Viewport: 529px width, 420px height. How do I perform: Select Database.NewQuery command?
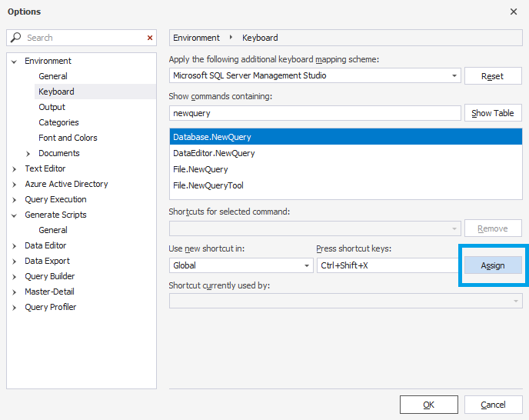coord(346,137)
